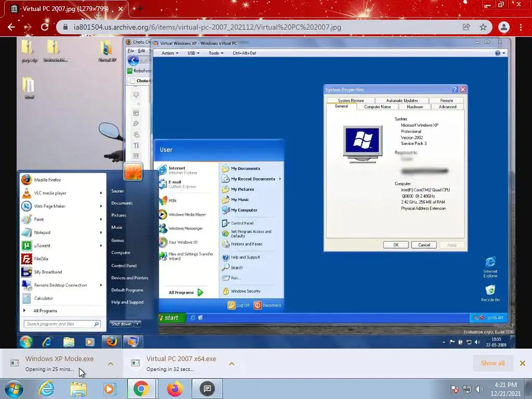The height and width of the screenshot is (399, 532).
Task: Switch to the Hardware tab
Action: click(415, 107)
